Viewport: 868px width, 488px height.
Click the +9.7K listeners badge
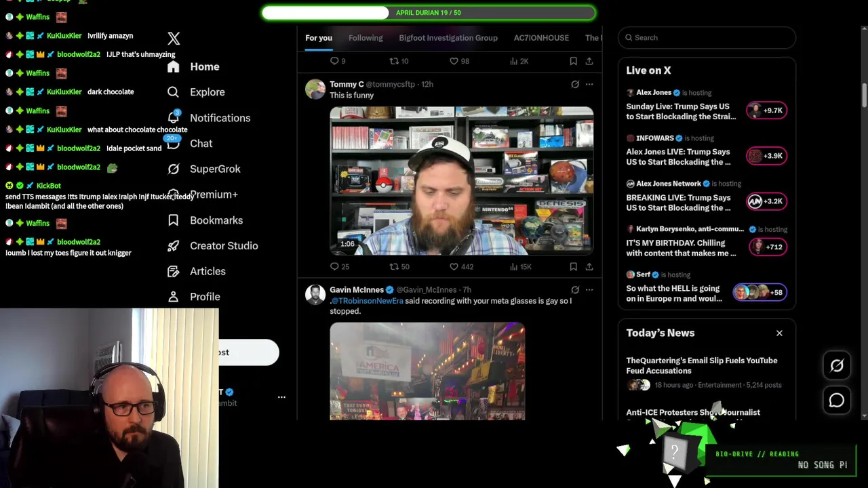[x=766, y=110]
